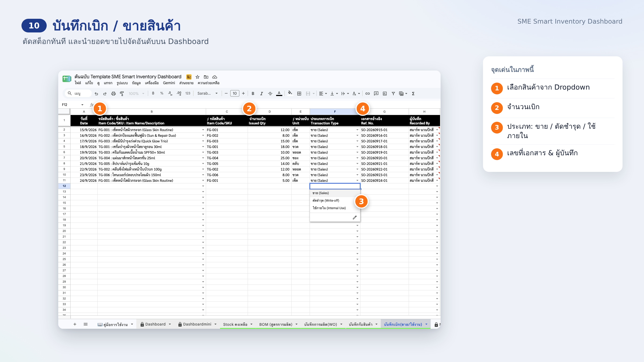Select ขาย (Sales) in the dropdown list
Screen dimensions: 644x362
335,193
